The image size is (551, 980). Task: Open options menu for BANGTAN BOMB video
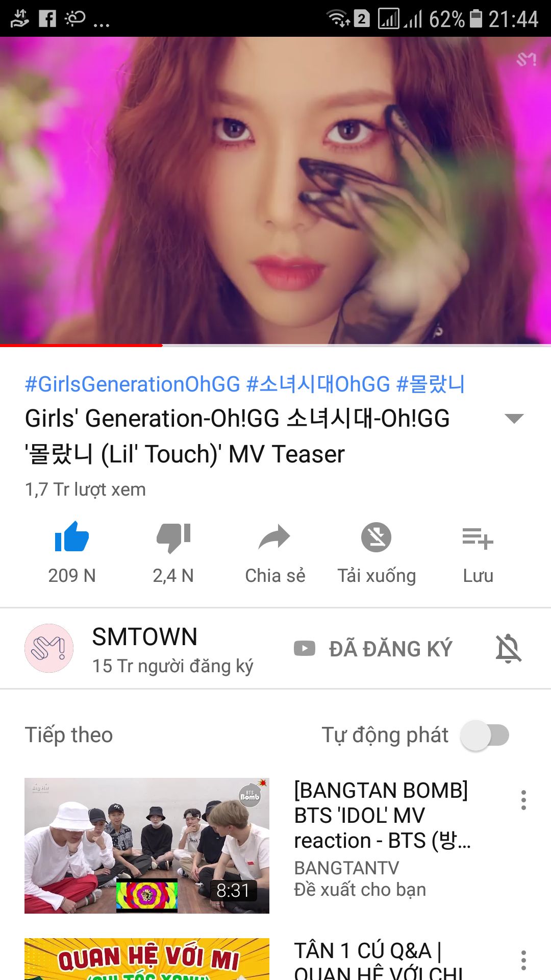tap(523, 800)
